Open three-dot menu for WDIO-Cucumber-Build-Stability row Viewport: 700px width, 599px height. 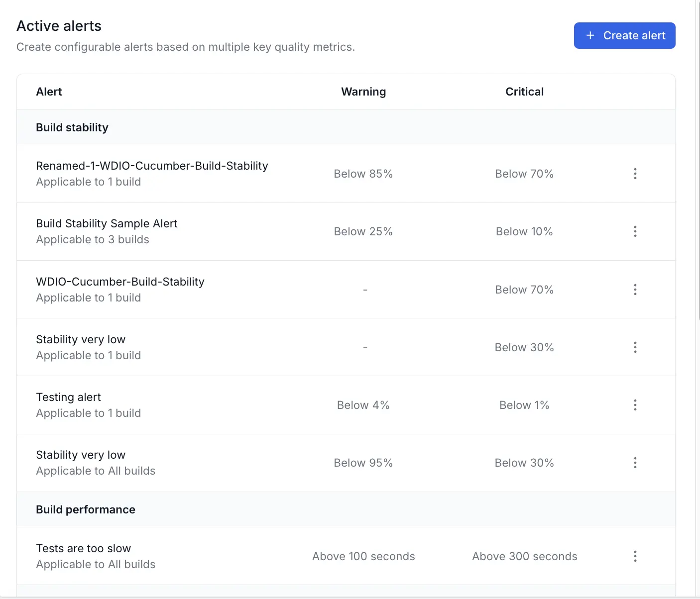tap(635, 290)
